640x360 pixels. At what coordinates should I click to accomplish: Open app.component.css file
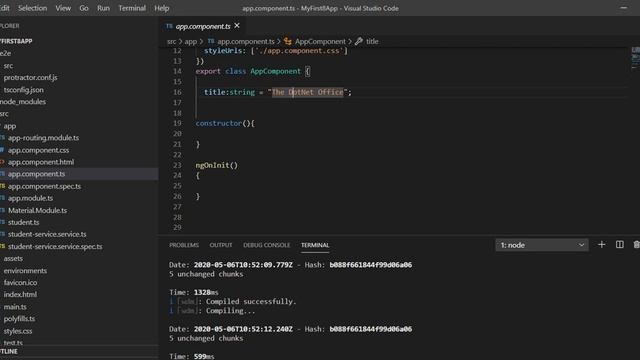[x=38, y=150]
